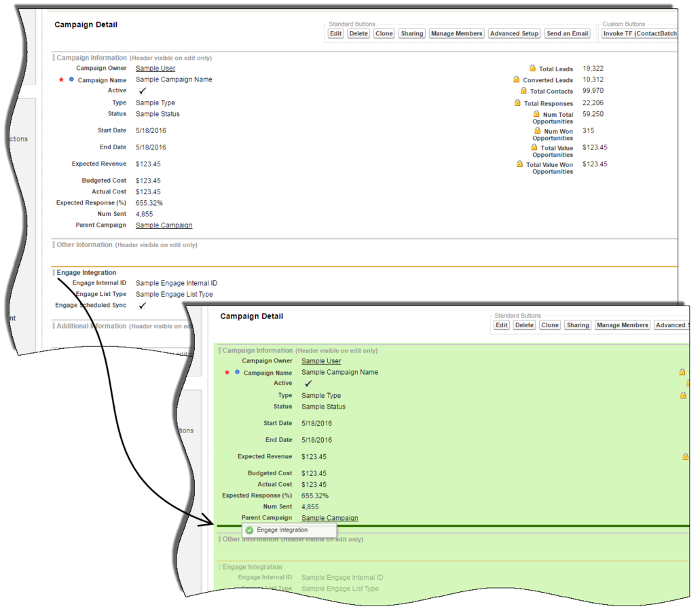Click the lock icon by Num Won Opportunities

[538, 131]
